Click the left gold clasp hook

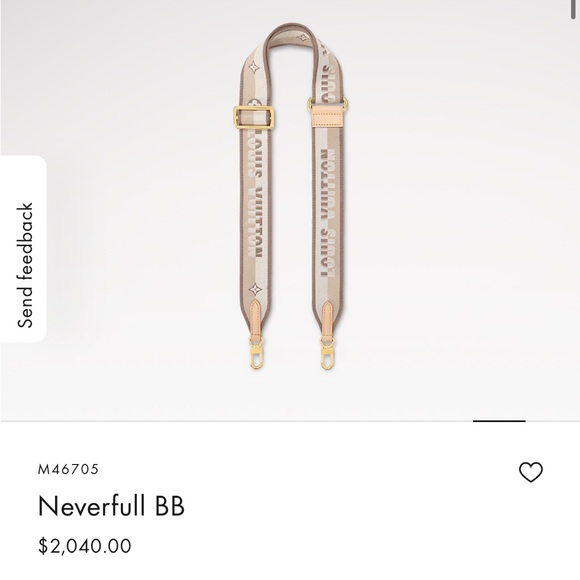pos(256,354)
